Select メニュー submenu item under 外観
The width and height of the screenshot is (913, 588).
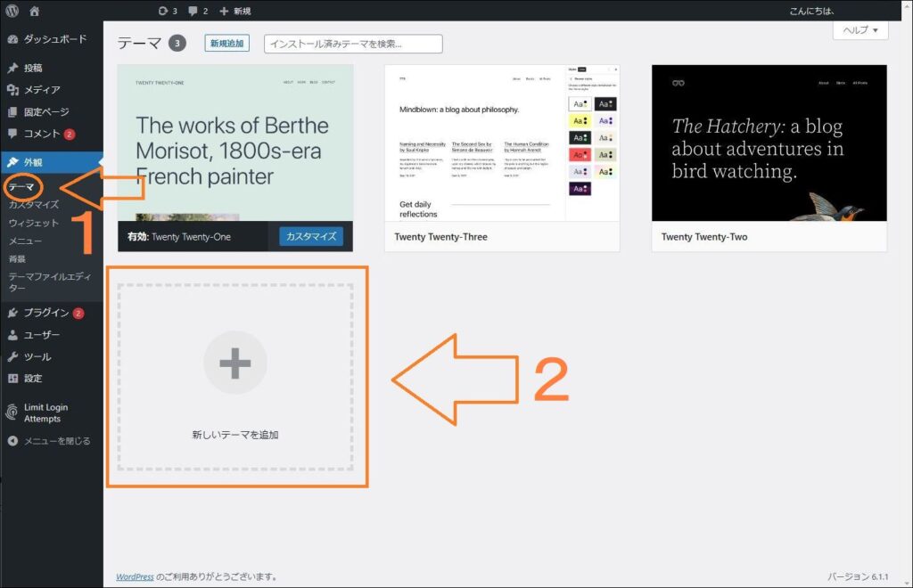[25, 241]
